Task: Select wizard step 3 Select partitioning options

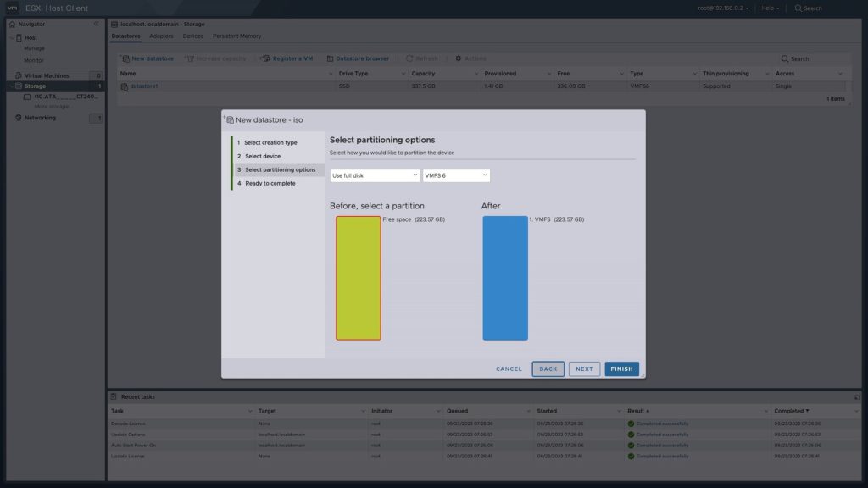Action: coord(278,169)
